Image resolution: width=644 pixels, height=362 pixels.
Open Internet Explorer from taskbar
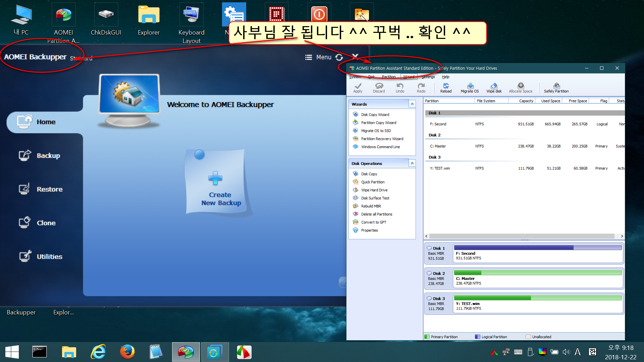pyautogui.click(x=98, y=352)
